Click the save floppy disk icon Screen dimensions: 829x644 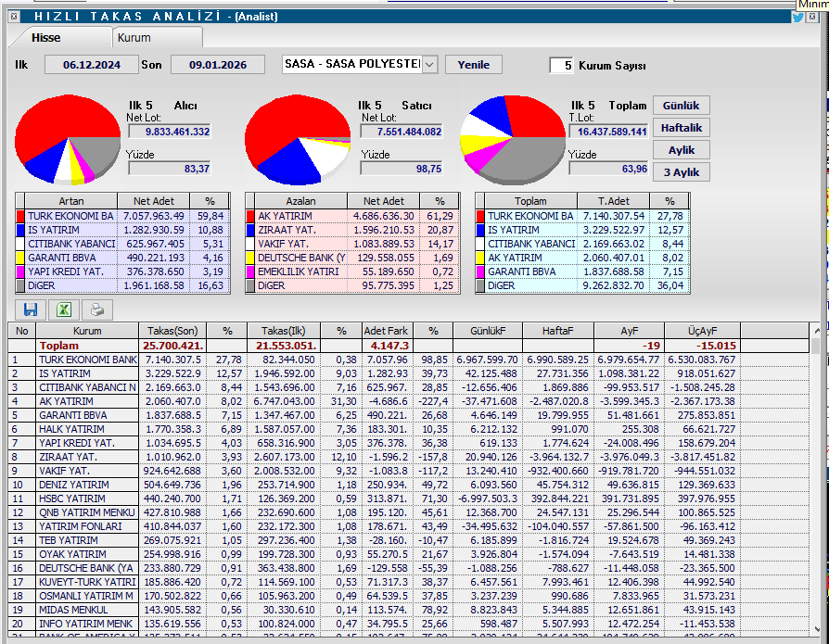tap(31, 310)
